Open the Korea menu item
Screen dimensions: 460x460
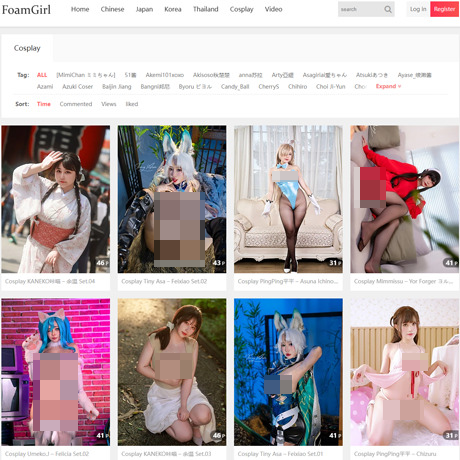point(173,9)
